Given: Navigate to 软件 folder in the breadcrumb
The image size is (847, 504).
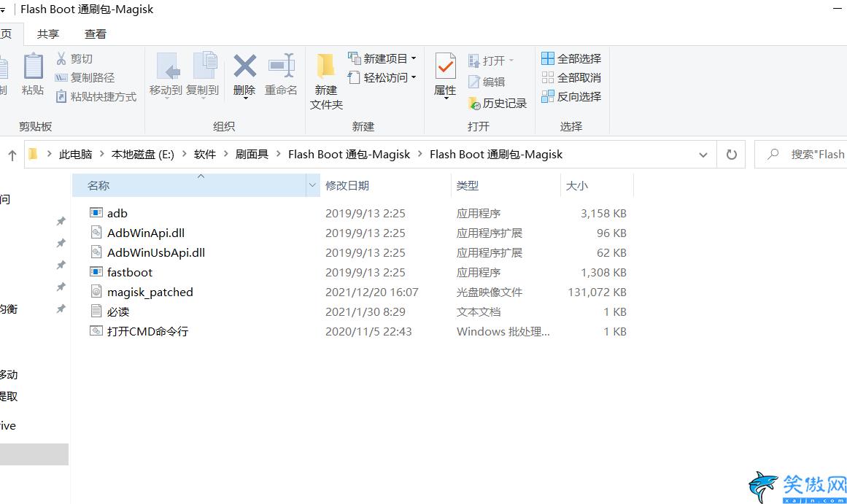Looking at the screenshot, I should pos(205,155).
